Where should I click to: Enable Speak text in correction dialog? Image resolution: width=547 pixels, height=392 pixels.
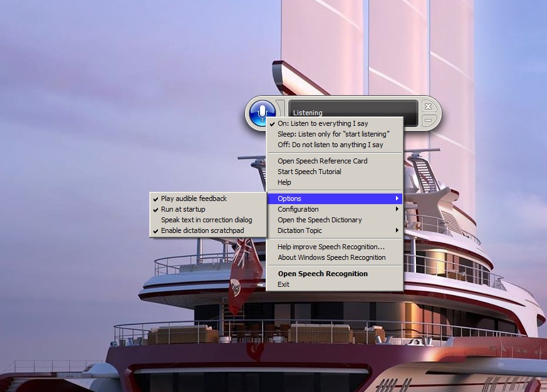click(x=208, y=220)
